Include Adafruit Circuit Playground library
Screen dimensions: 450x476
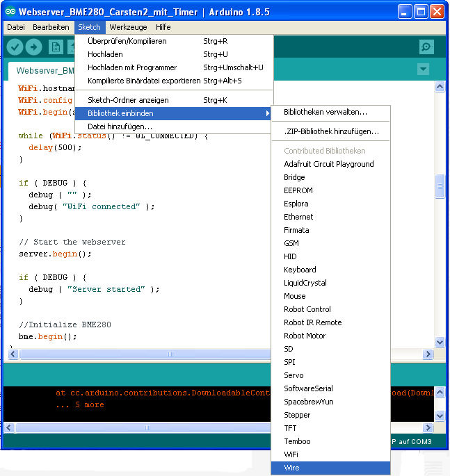click(330, 164)
